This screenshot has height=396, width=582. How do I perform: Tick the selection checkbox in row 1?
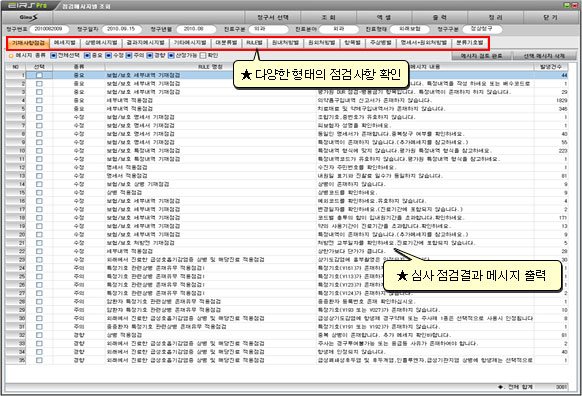[39, 75]
